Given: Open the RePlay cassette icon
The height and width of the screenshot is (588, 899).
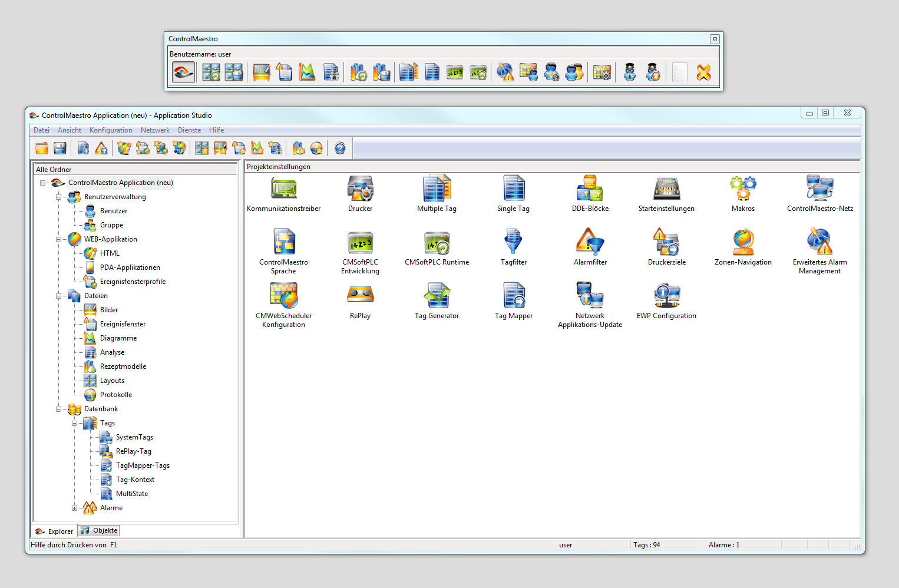Looking at the screenshot, I should tap(361, 296).
